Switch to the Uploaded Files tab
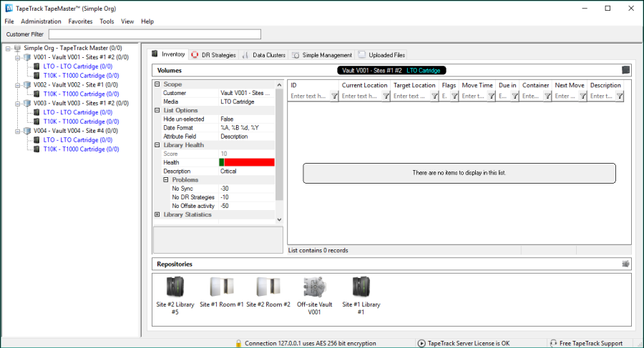Viewport: 644px width, 348px height. click(x=381, y=55)
